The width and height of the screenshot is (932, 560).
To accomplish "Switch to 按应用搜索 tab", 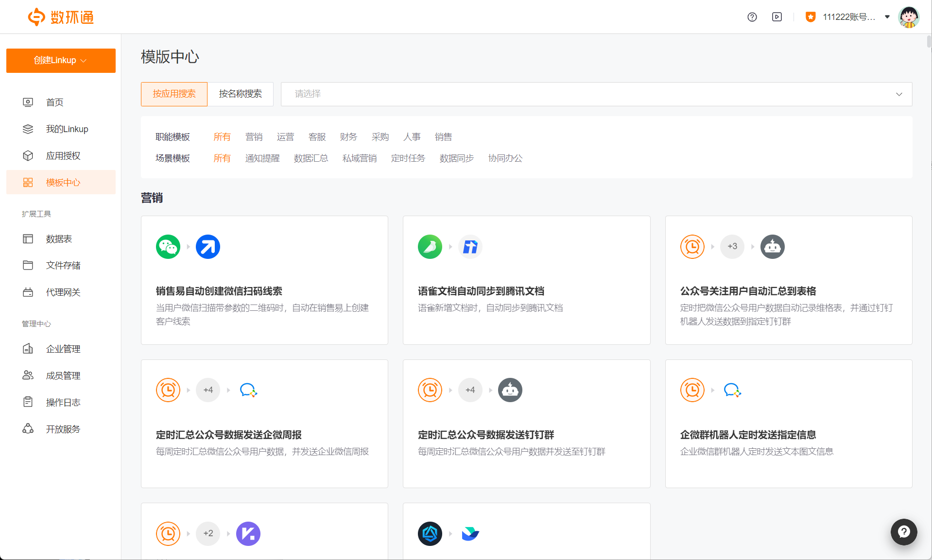I will (x=174, y=94).
